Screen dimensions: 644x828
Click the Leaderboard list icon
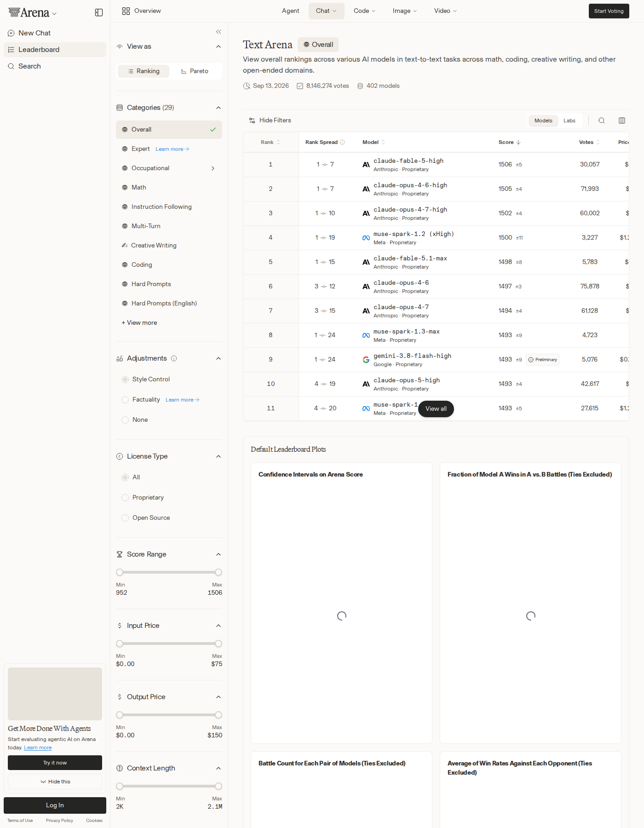(11, 50)
